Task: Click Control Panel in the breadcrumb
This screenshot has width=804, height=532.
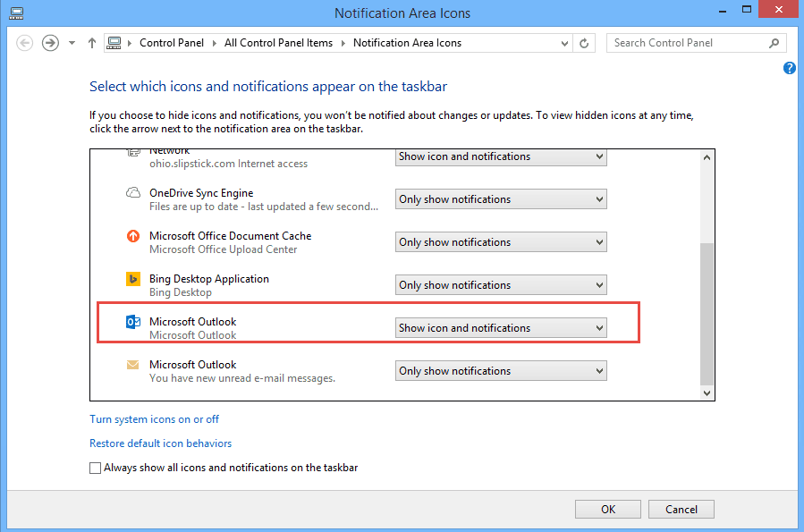Action: pyautogui.click(x=172, y=43)
